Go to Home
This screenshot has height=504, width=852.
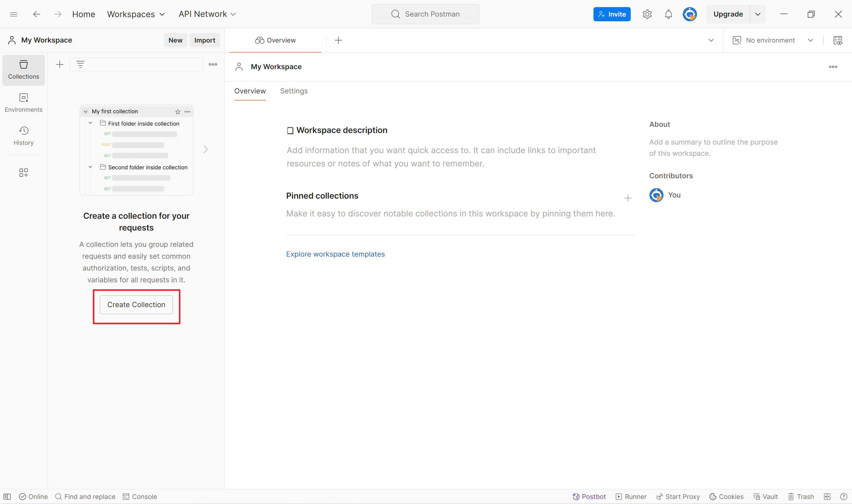84,14
